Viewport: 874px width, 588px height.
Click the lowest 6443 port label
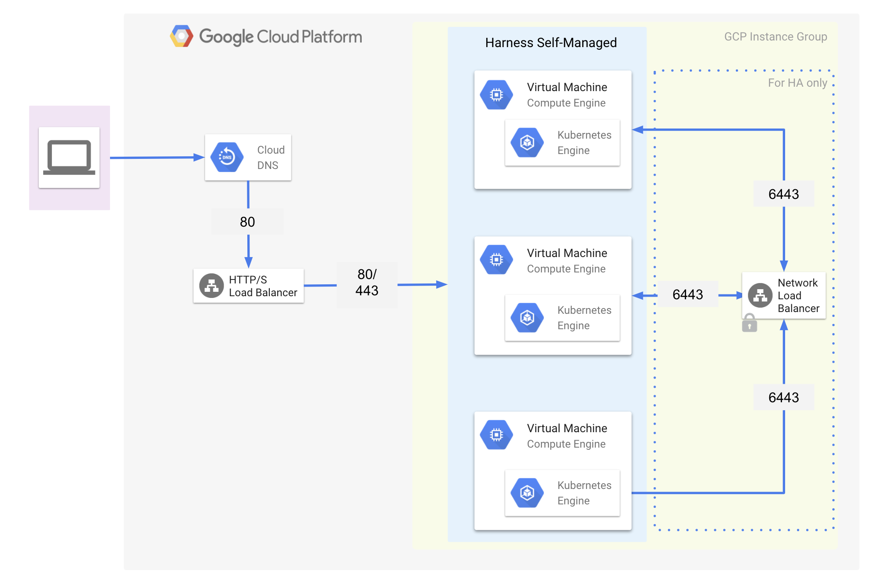[x=784, y=397]
